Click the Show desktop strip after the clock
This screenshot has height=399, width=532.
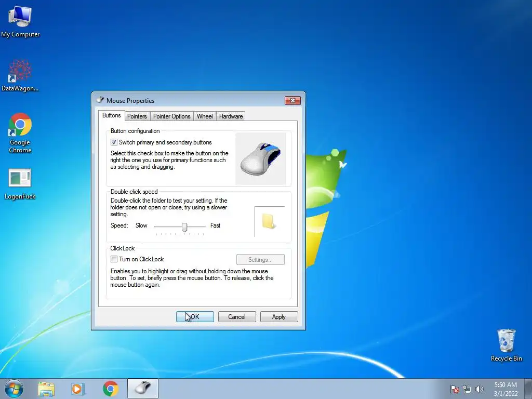[x=529, y=389]
